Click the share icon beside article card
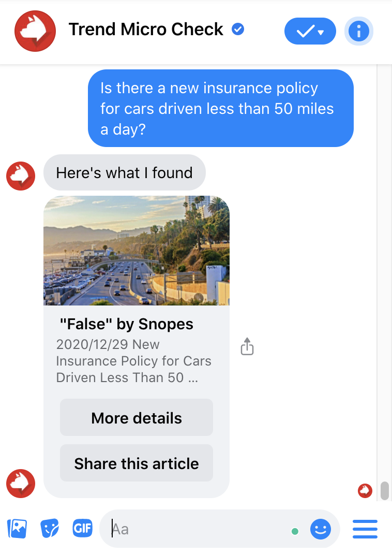The image size is (392, 554). (247, 346)
